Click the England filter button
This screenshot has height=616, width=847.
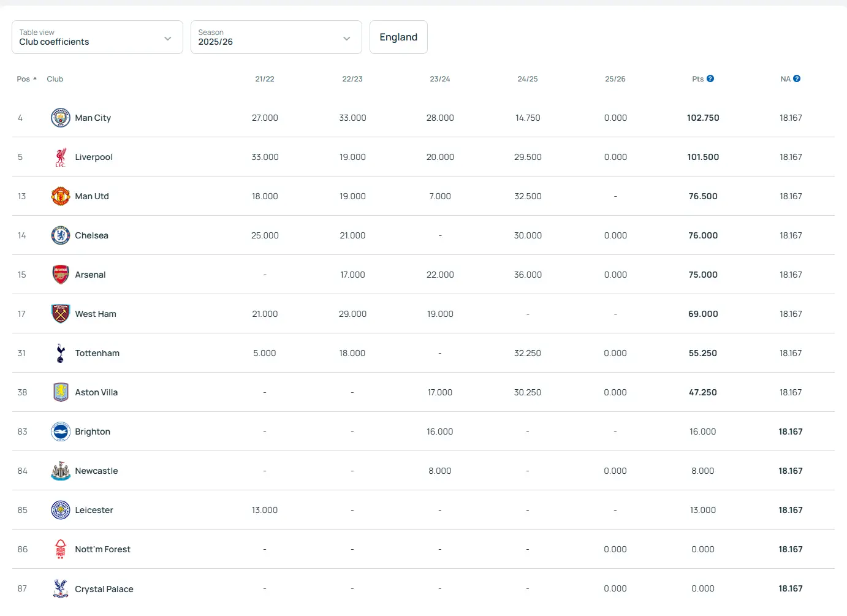point(398,37)
